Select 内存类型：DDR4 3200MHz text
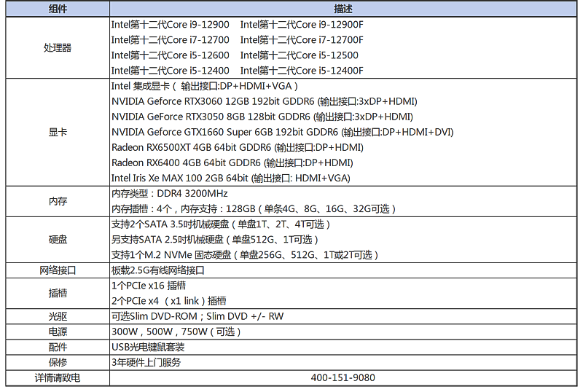Viewport: 583px width, 392px height. coord(170,193)
